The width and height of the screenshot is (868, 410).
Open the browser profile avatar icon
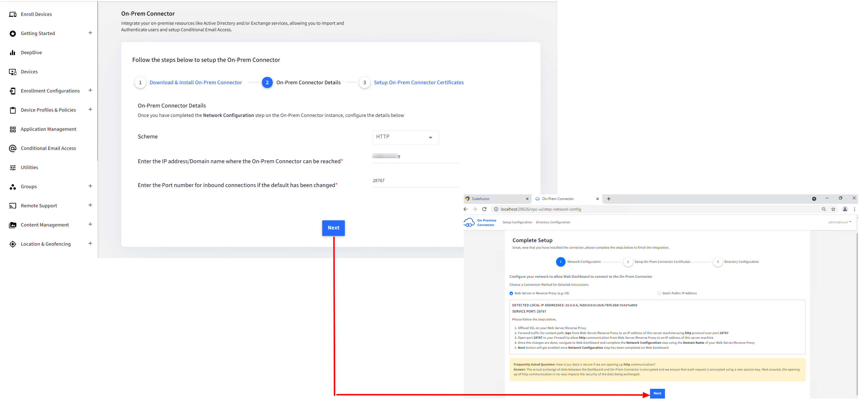pyautogui.click(x=845, y=209)
